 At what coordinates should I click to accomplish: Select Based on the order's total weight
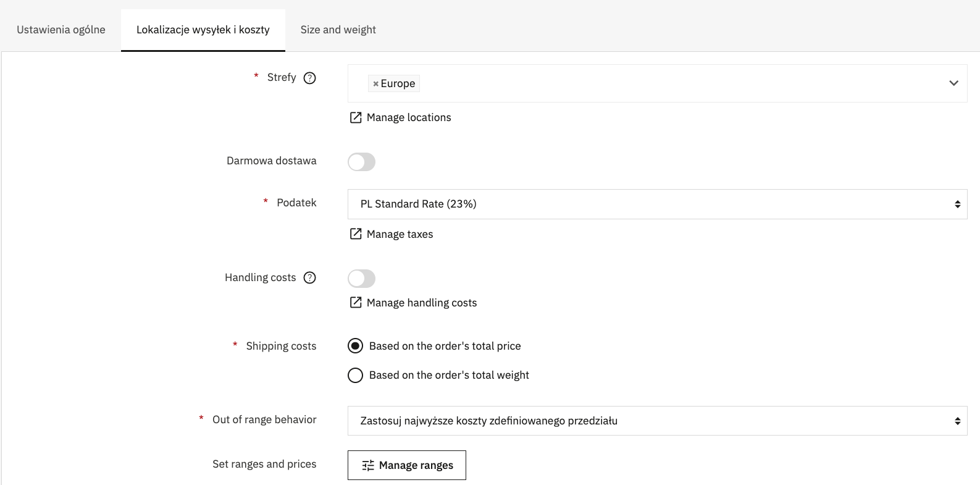(355, 375)
